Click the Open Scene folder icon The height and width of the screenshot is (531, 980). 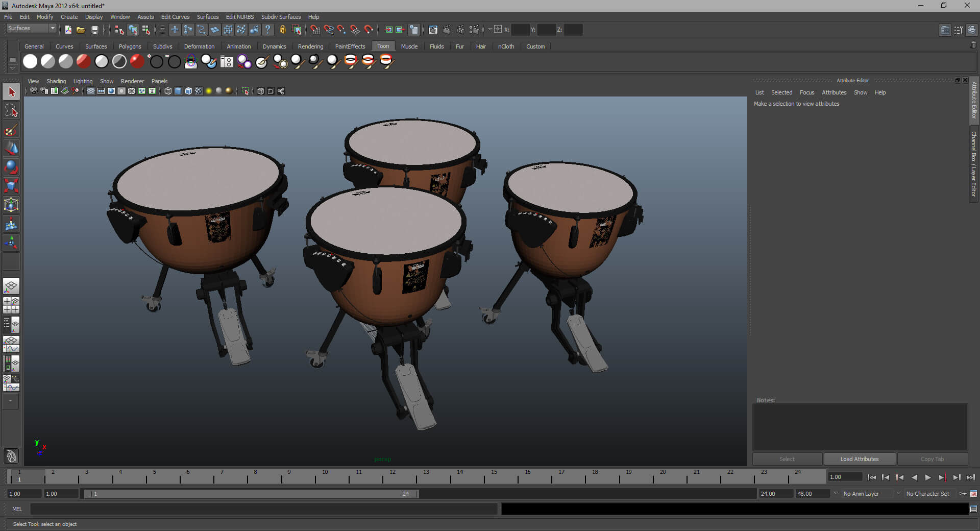pos(81,30)
